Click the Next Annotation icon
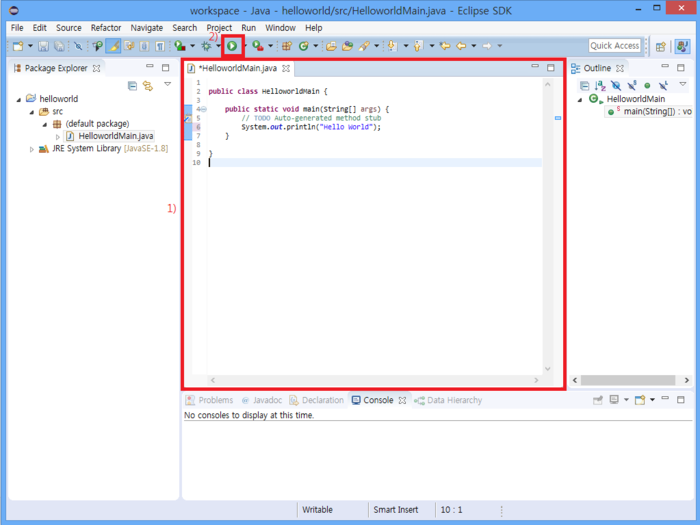Screen dimensions: 700x525 [392, 46]
